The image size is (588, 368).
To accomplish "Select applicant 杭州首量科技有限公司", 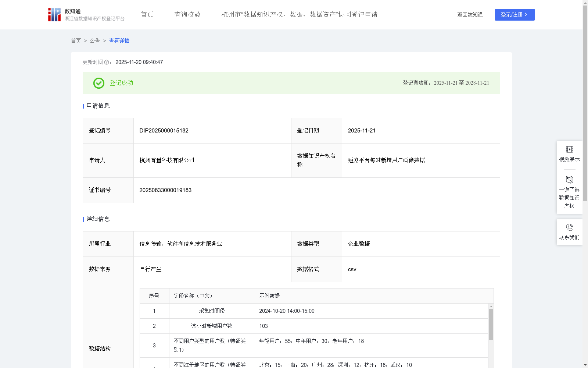I will [x=167, y=160].
